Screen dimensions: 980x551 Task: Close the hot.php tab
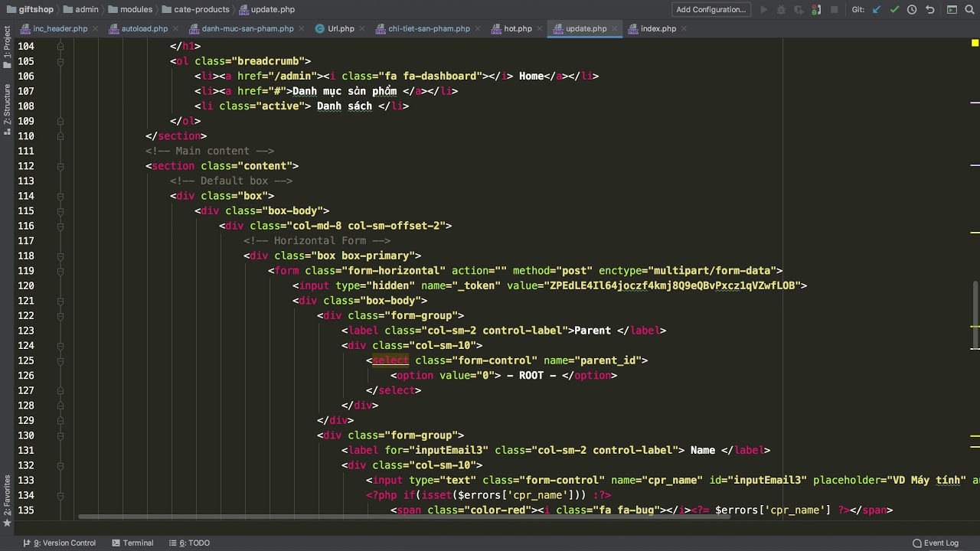[x=539, y=29]
